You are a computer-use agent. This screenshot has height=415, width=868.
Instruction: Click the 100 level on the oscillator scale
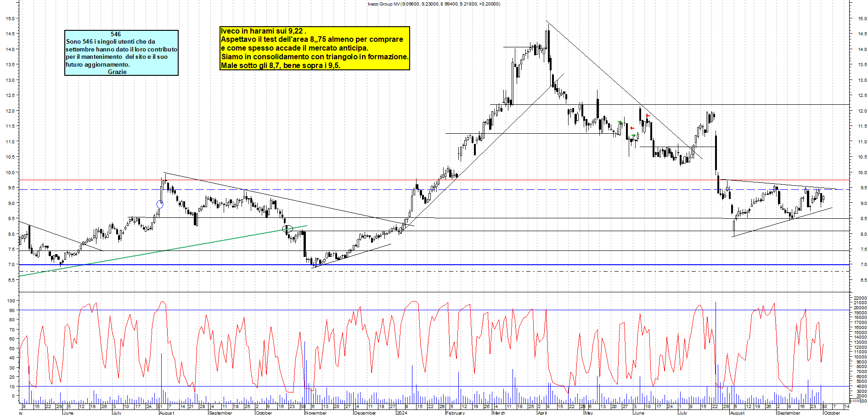11,301
